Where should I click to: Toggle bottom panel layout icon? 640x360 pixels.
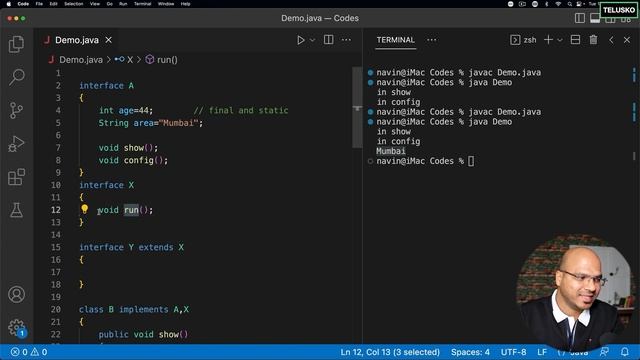(x=595, y=18)
